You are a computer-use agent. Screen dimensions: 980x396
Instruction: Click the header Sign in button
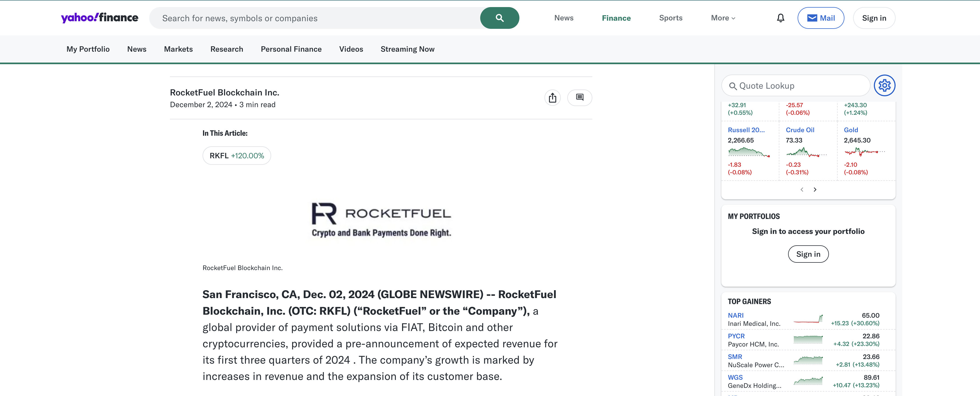coord(874,18)
